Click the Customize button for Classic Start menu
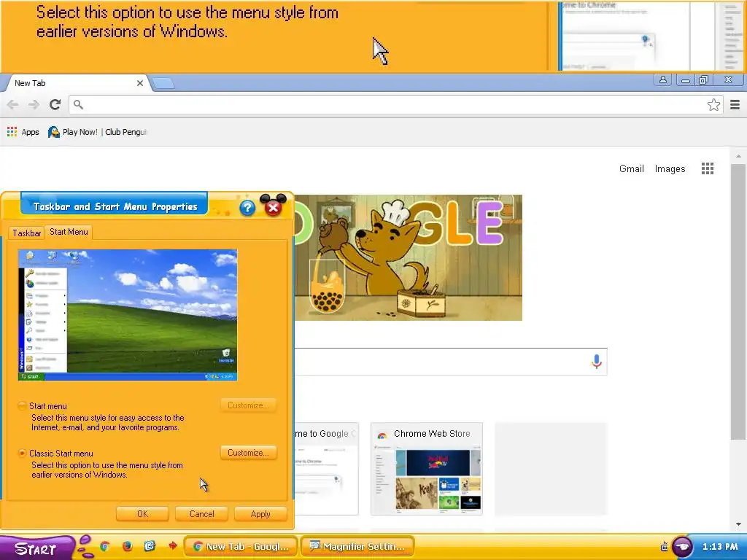 pyautogui.click(x=248, y=453)
